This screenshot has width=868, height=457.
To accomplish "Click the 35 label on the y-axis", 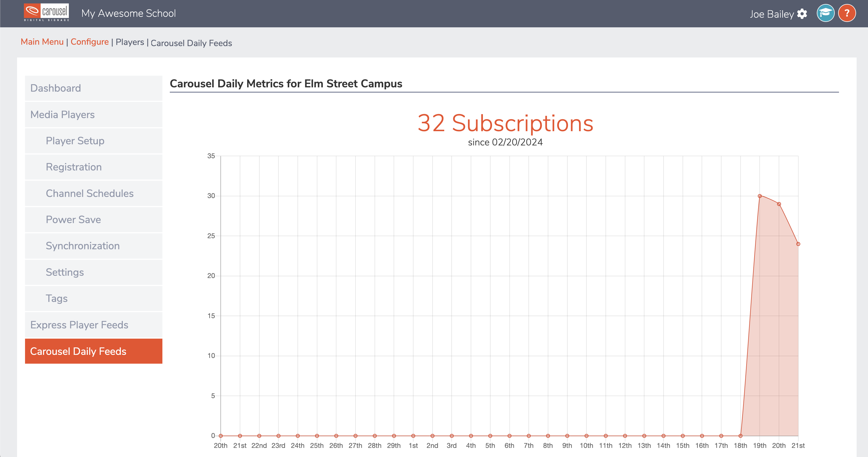I will 211,156.
